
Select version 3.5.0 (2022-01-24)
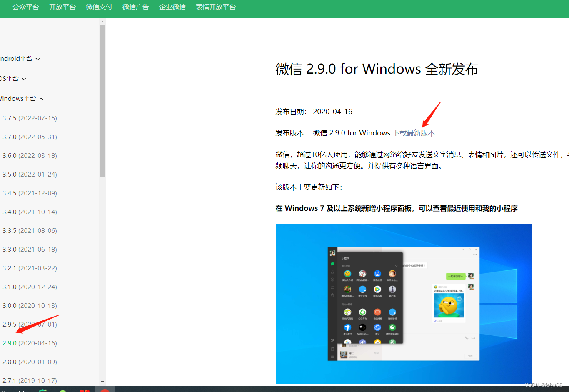pyautogui.click(x=30, y=175)
